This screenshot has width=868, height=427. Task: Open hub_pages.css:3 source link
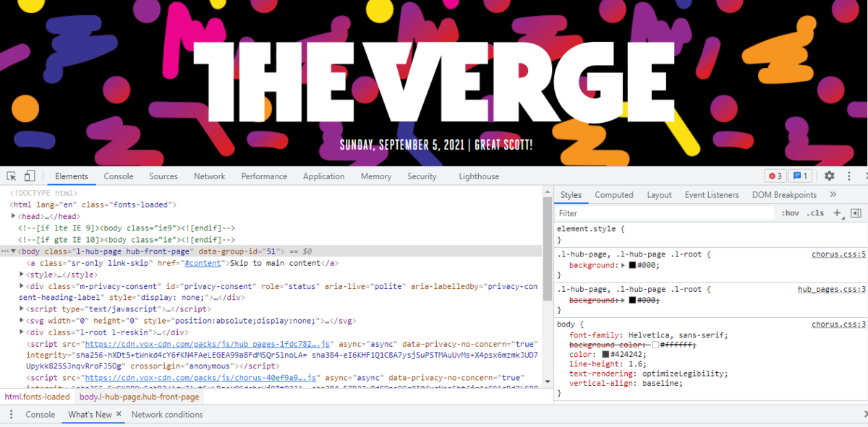point(832,289)
